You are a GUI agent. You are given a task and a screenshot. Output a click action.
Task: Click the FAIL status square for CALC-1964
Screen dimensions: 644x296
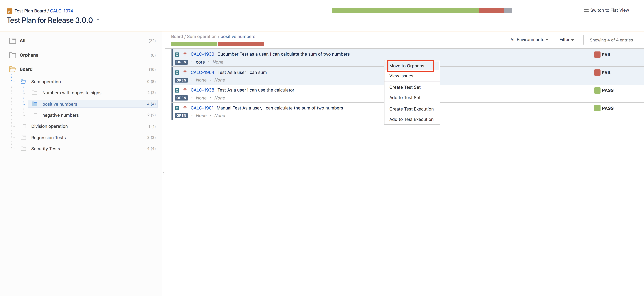pos(597,73)
